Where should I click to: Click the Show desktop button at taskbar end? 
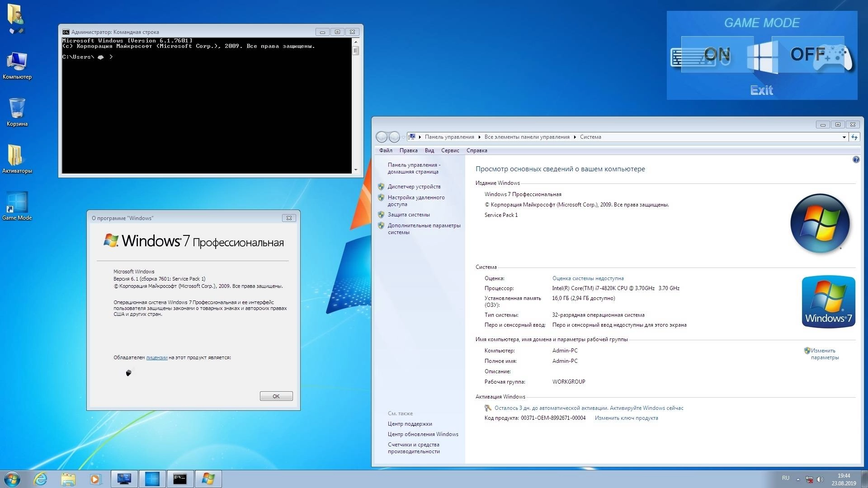pos(864,479)
